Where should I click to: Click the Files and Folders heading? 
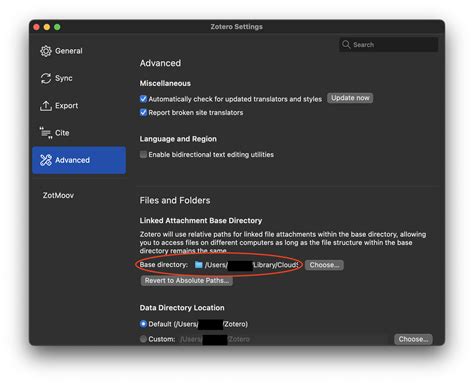[x=175, y=201]
